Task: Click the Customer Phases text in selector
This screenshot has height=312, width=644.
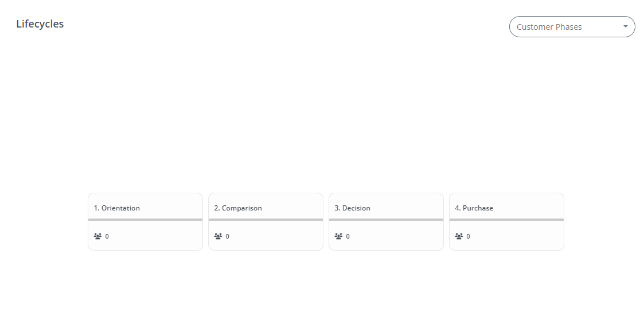Action: (x=549, y=27)
